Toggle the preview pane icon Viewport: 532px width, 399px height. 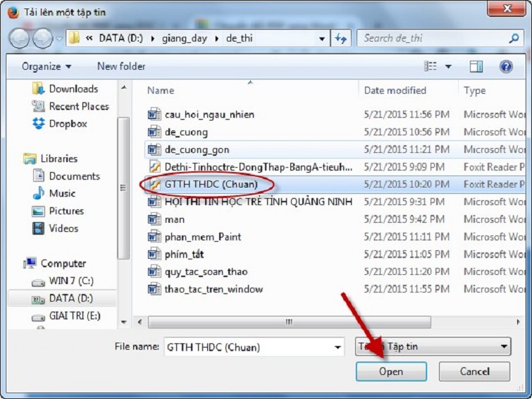coord(476,66)
